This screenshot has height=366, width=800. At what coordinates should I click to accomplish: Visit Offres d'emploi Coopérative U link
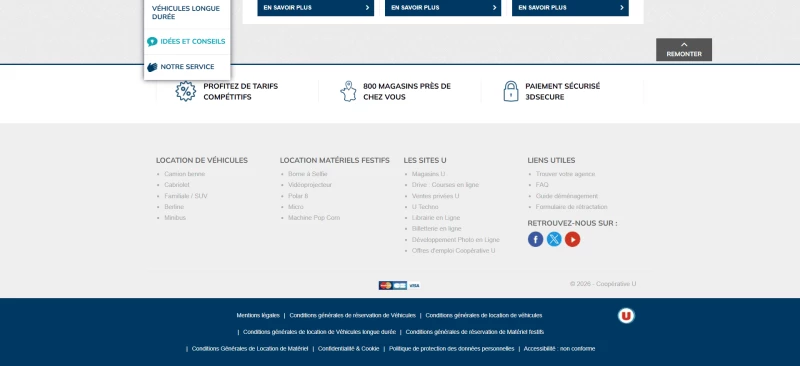pyautogui.click(x=454, y=251)
